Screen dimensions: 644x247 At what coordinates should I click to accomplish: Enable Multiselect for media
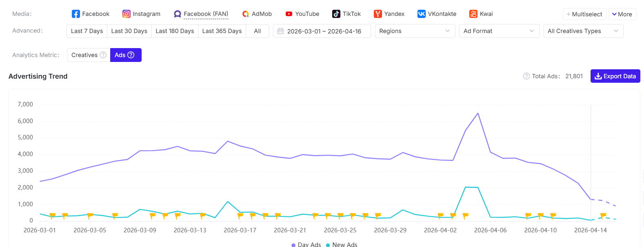click(584, 14)
